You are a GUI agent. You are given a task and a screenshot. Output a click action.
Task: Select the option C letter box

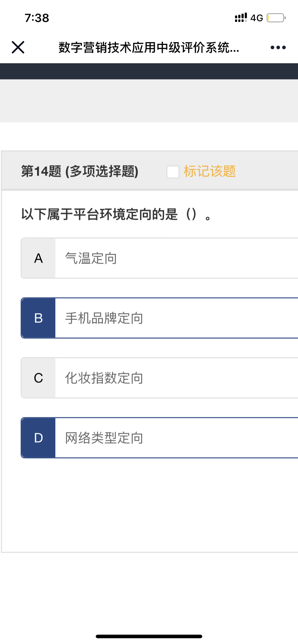(x=39, y=378)
